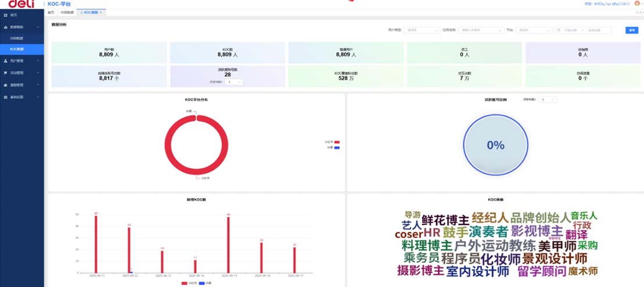Toggle the 小红书 legend under the bar chart
This screenshot has height=287, width=644.
click(x=187, y=283)
